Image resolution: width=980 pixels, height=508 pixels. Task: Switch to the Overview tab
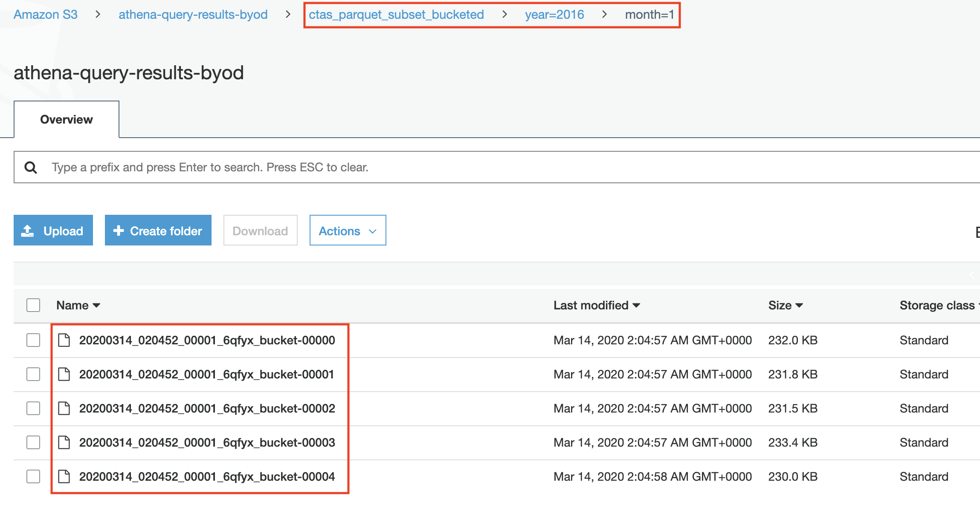pyautogui.click(x=67, y=119)
